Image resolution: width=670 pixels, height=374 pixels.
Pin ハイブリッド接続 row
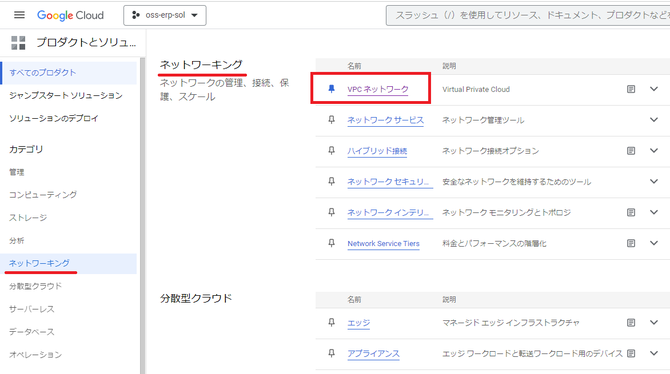pyautogui.click(x=331, y=151)
